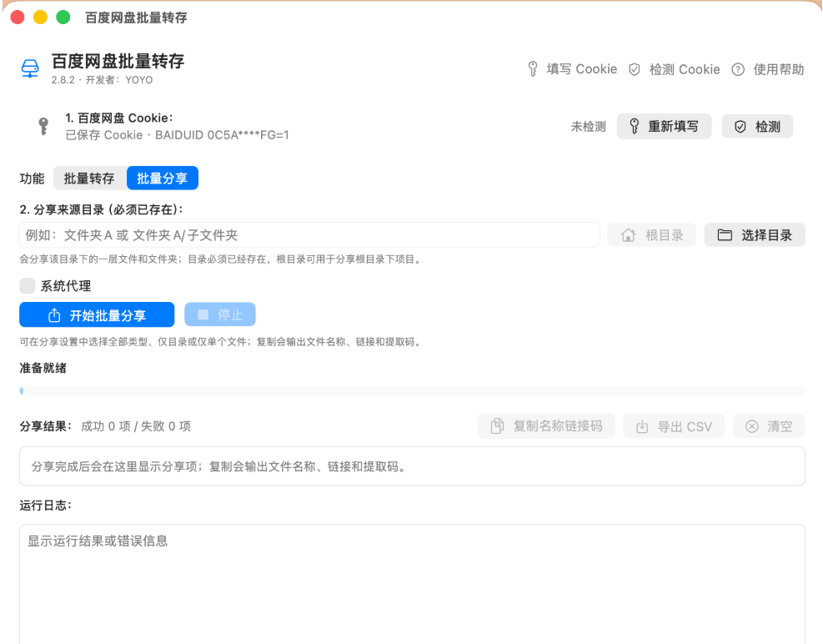The height and width of the screenshot is (644, 823).
Task: Click the 运行日志 label
Action: (x=45, y=506)
